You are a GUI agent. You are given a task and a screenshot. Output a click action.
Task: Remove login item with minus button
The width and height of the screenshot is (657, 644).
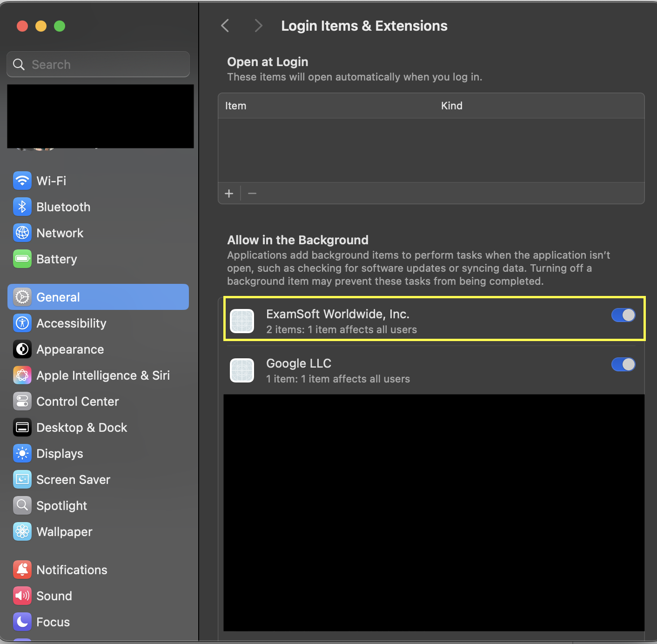coord(252,193)
